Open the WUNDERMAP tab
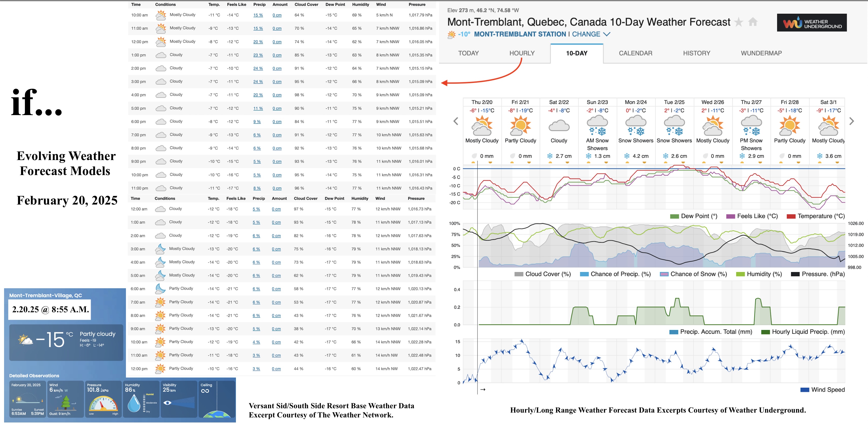 pos(761,53)
